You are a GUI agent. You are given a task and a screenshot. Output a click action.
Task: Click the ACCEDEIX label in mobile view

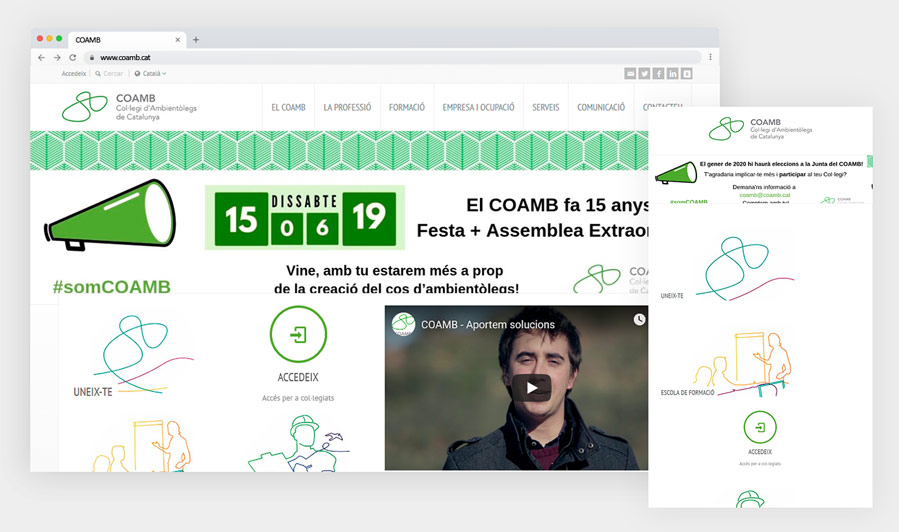[760, 452]
